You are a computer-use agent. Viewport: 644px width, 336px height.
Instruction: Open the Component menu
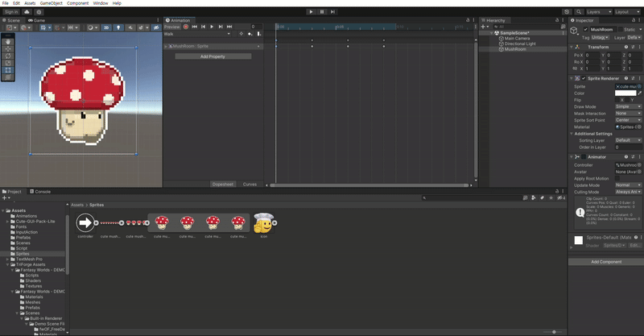point(77,3)
